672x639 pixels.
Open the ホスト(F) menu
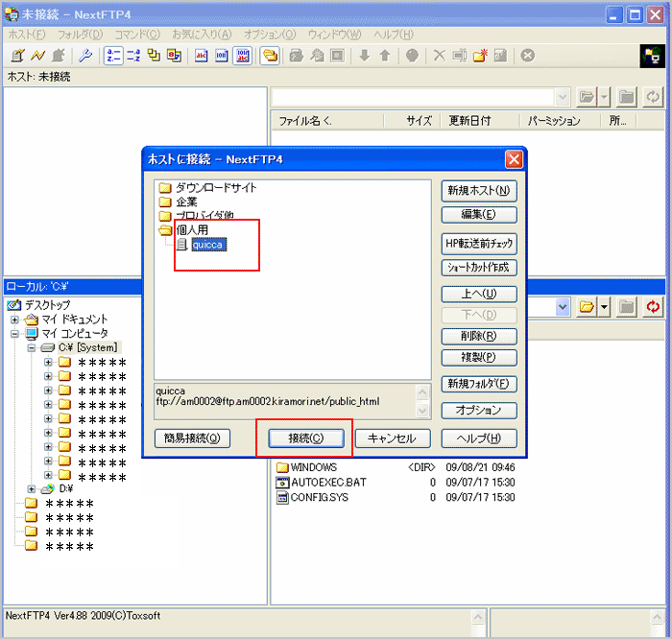[x=27, y=35]
